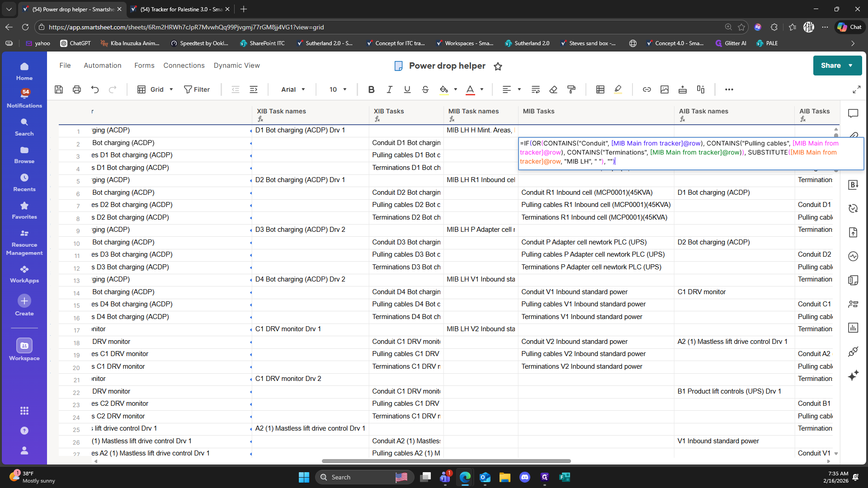
Task: Click the text color swatch icon
Action: coord(470,89)
